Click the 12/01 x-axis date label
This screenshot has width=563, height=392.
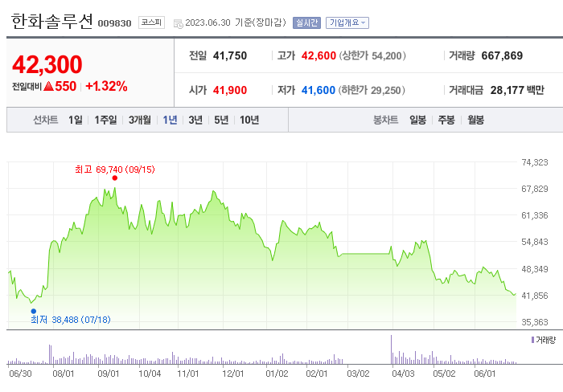point(232,374)
